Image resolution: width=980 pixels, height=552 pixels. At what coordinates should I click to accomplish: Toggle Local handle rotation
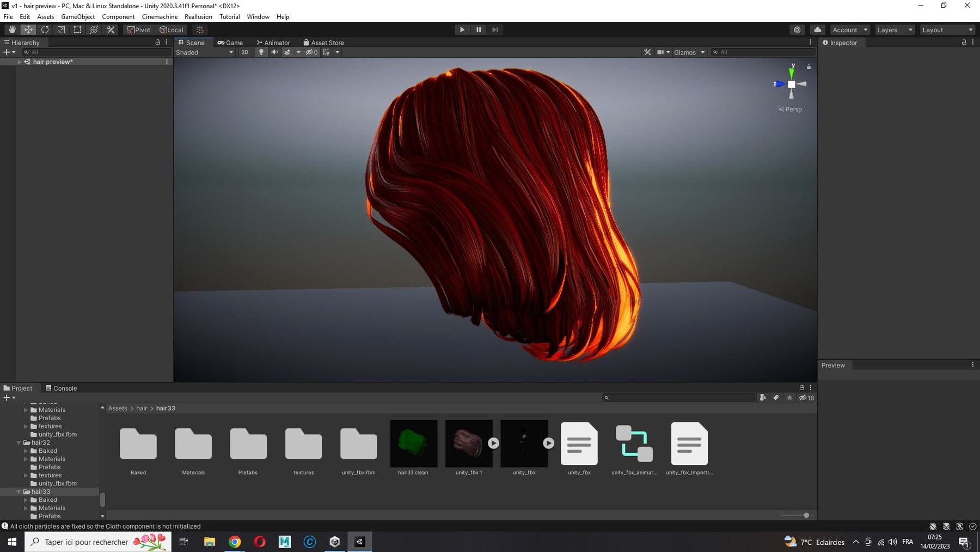(x=171, y=30)
